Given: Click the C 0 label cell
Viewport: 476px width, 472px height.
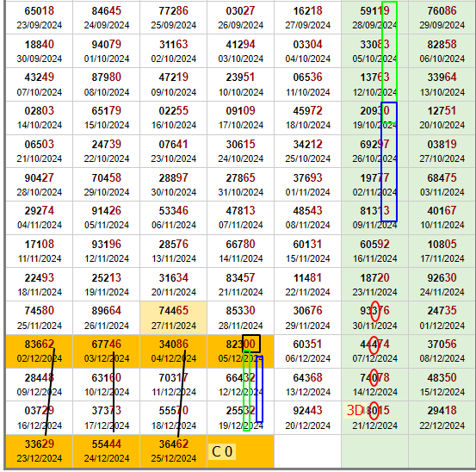Looking at the screenshot, I should 222,451.
